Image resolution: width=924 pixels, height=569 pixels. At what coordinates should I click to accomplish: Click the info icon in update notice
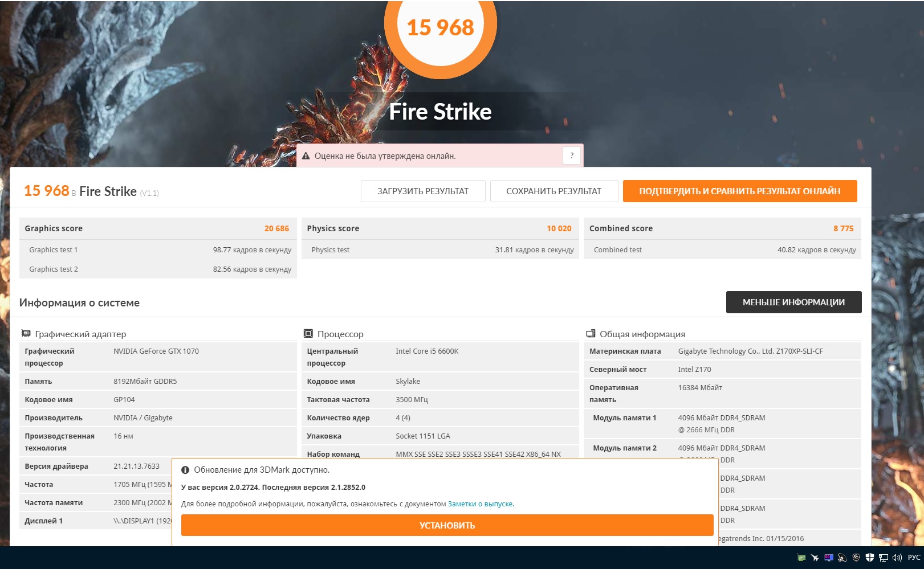185,470
